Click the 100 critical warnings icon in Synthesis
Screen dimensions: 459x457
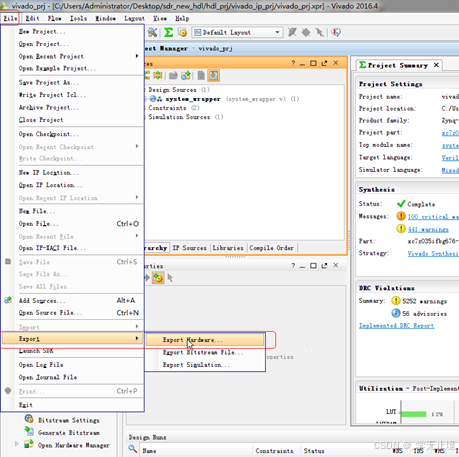(401, 216)
